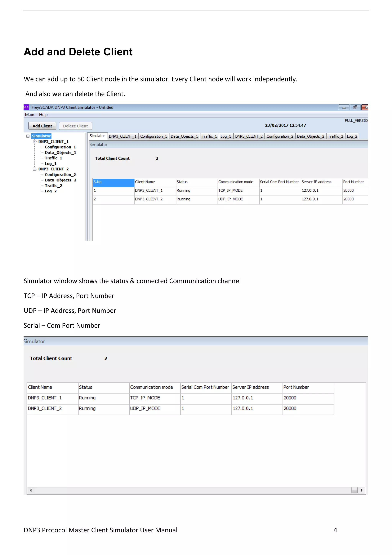Viewport: 392px width, 555px height.
Task: Switch to the Simulator tab
Action: click(x=97, y=136)
